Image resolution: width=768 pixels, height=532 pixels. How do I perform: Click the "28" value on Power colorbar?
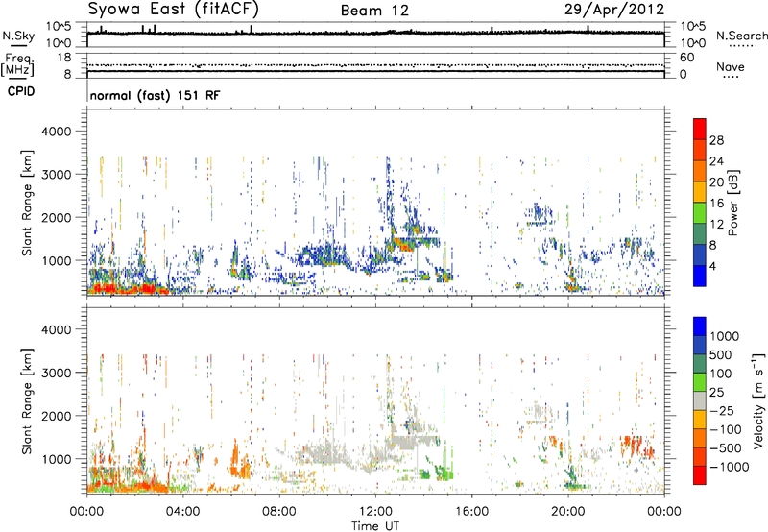pos(716,140)
